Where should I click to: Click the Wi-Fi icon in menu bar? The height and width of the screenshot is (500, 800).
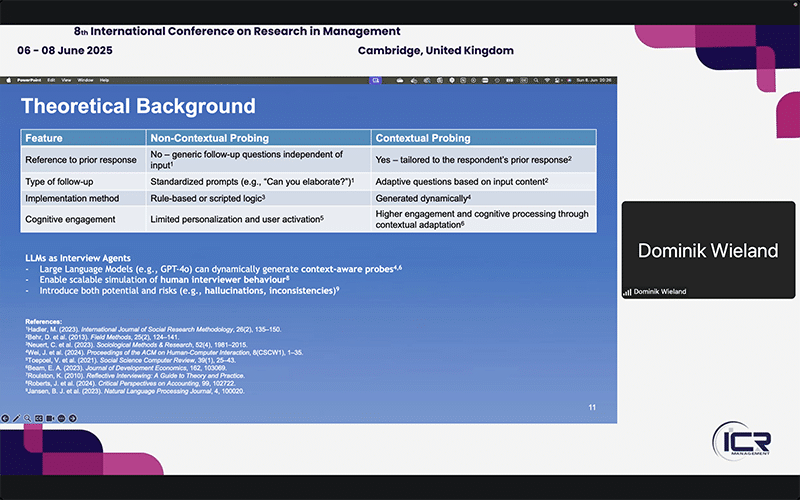point(548,79)
